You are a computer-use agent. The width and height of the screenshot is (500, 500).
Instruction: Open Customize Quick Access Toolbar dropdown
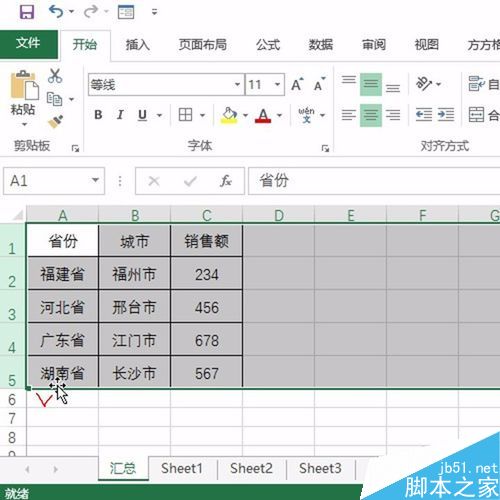coord(154,12)
